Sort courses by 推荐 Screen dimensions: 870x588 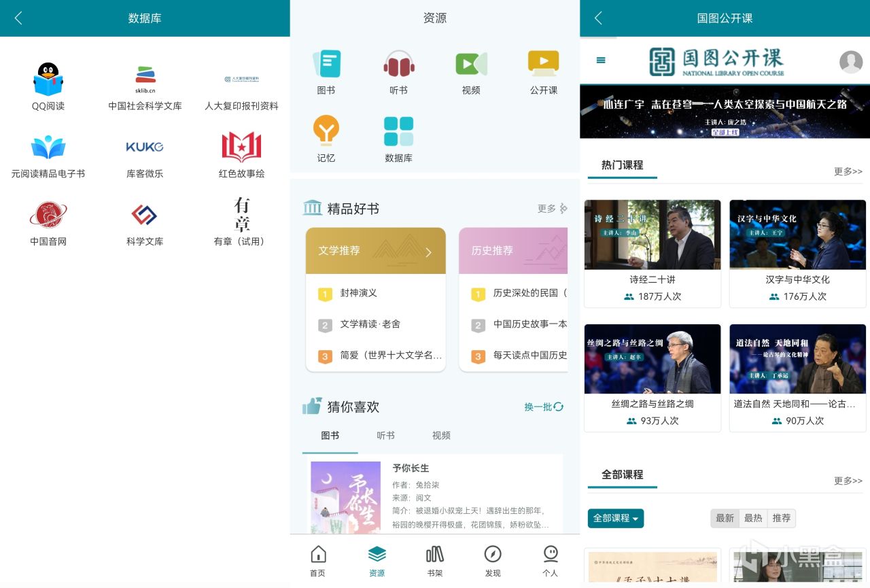[782, 519]
